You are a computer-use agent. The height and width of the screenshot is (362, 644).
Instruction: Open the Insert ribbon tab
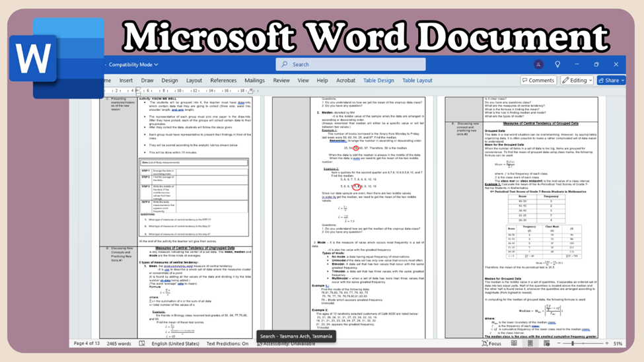pos(125,81)
